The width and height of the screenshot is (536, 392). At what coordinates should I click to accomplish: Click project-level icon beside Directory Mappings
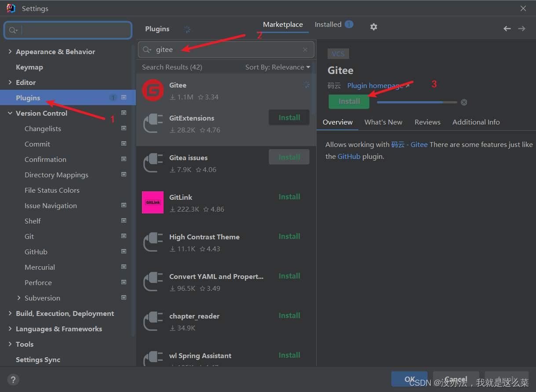click(124, 174)
